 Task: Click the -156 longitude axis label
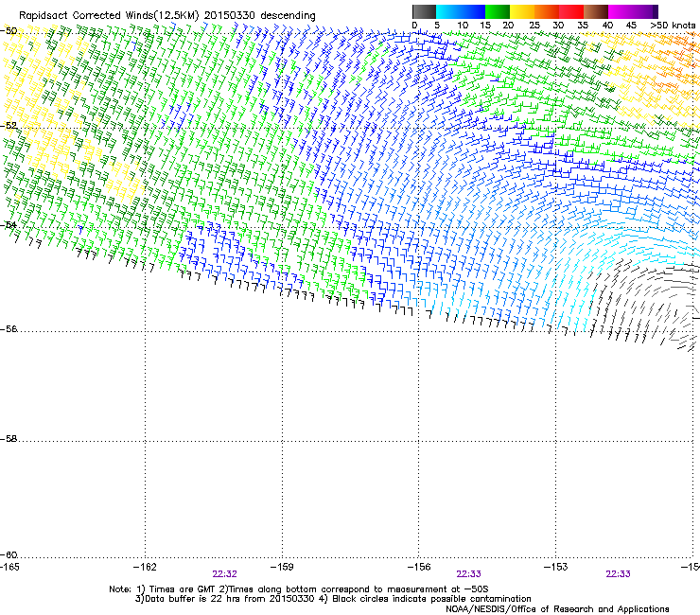point(419,567)
